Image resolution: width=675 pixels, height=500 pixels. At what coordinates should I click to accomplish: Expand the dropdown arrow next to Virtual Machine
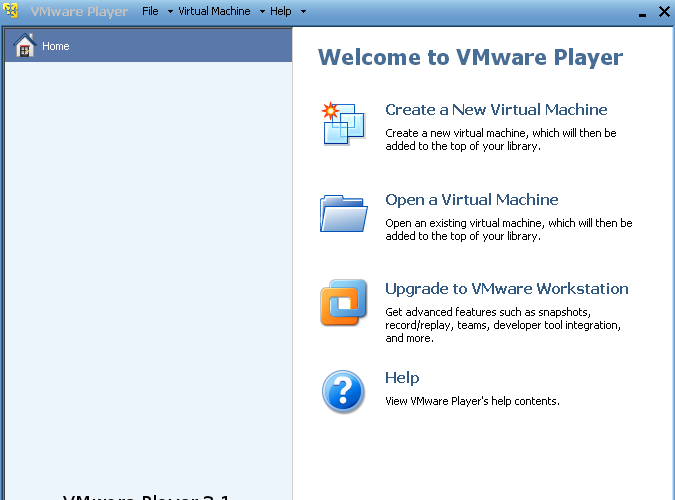262,12
